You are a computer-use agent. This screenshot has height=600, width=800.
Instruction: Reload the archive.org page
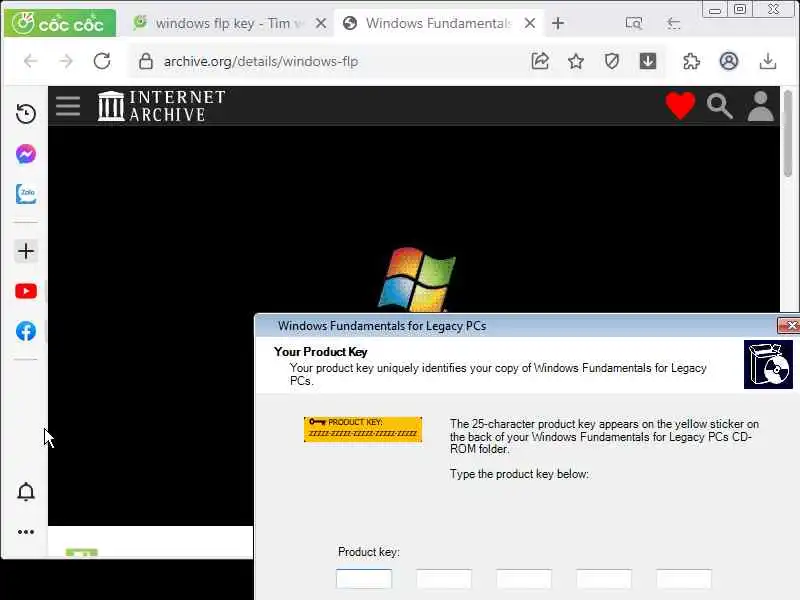point(102,61)
